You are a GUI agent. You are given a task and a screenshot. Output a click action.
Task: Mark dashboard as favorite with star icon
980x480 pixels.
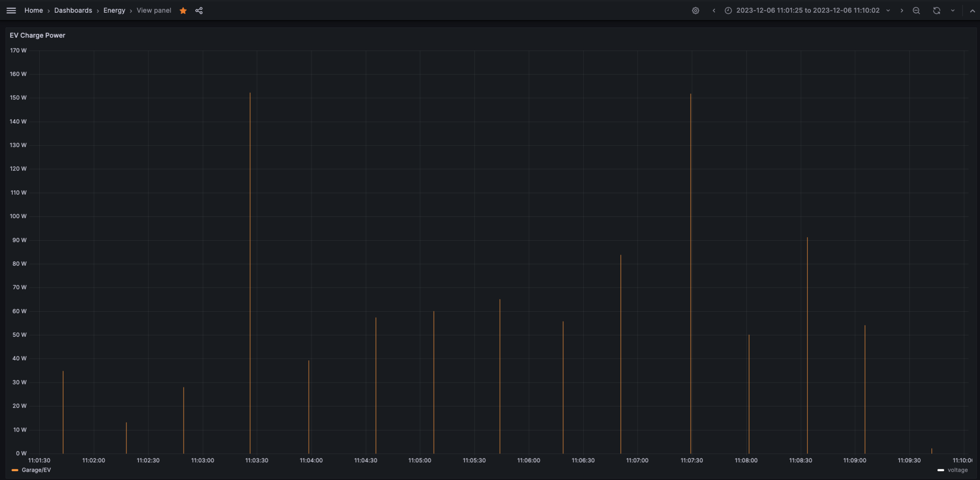click(183, 10)
